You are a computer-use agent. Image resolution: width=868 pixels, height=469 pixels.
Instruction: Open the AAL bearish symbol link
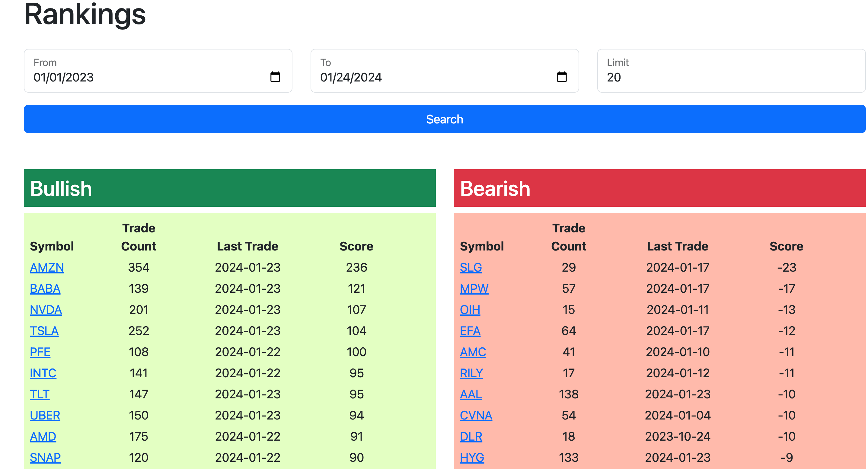point(471,394)
